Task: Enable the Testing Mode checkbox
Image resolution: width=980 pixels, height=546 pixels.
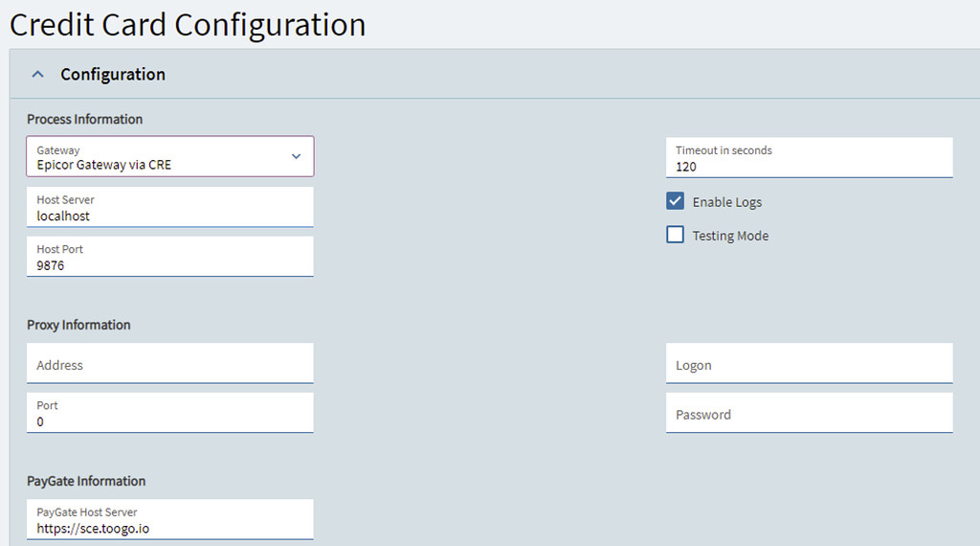Action: 676,235
